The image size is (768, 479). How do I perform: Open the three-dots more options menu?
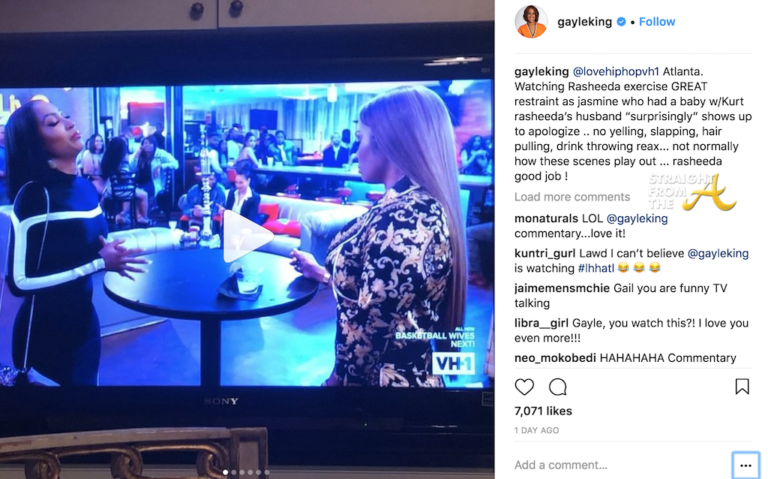click(745, 465)
